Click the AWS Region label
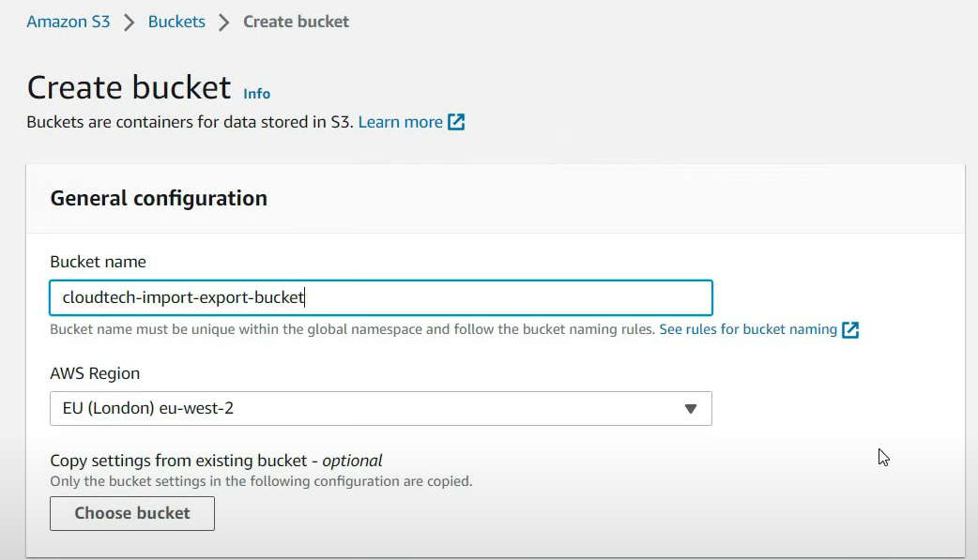The height and width of the screenshot is (560, 978). click(95, 373)
